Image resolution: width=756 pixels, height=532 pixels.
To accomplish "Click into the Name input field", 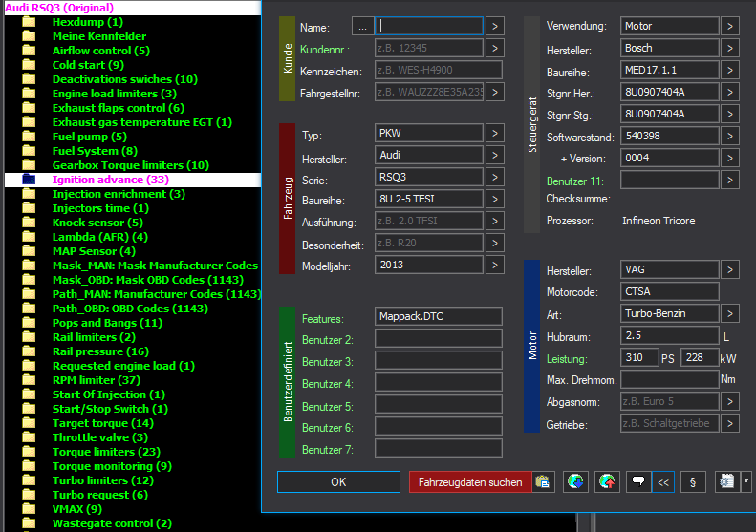I will 429,26.
